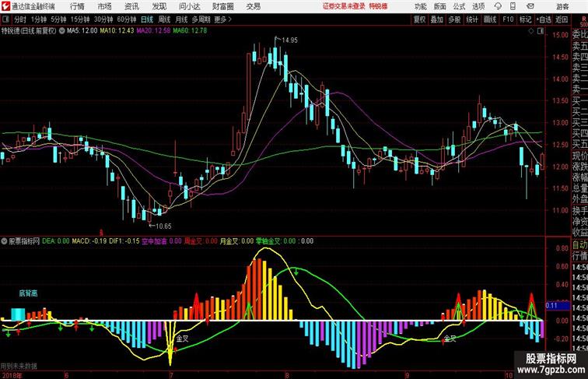Open the indicator settings icon beside 股票指标网
The width and height of the screenshot is (588, 379).
[4, 241]
